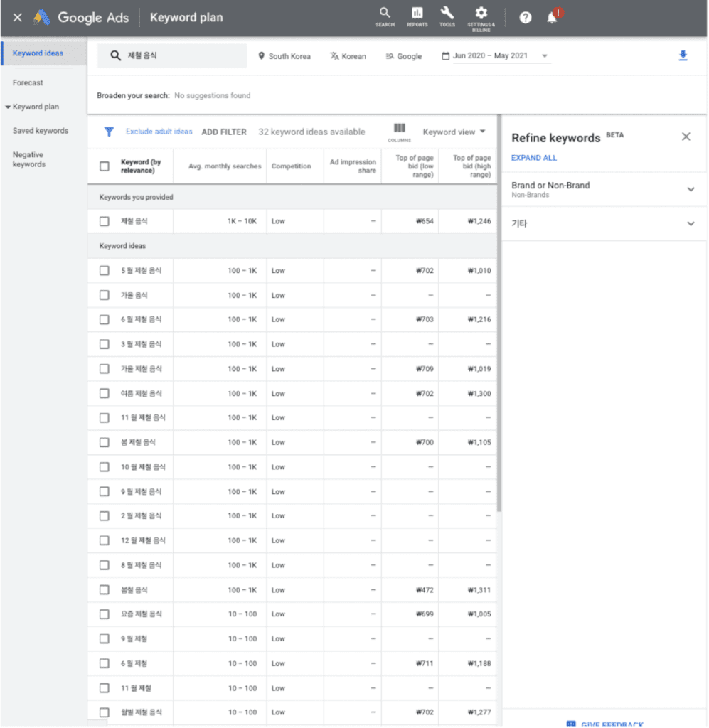Go to Forecast in the sidebar
709x728 pixels.
coord(28,83)
